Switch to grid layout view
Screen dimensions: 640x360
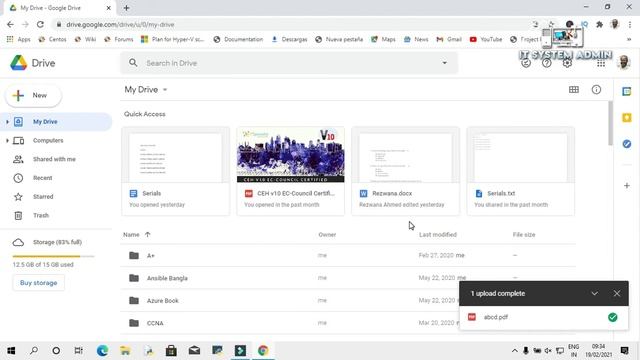click(x=573, y=90)
